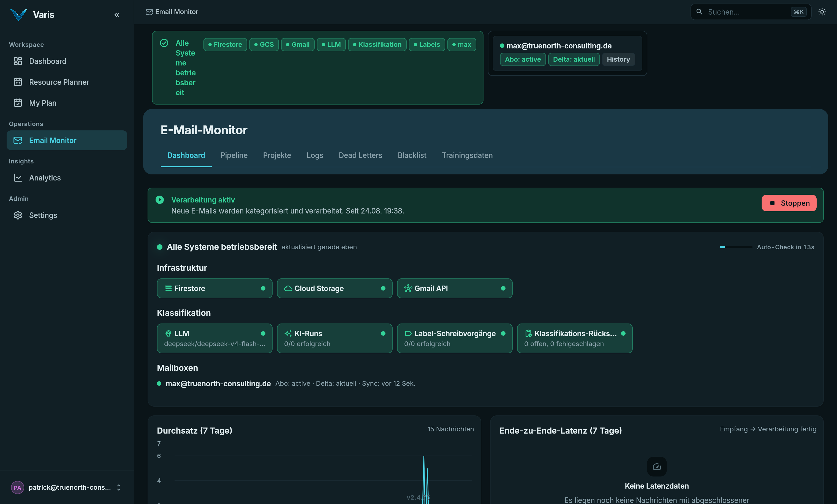Viewport: 837px width, 504px height.
Task: Click the Cloud Storage cloud icon
Action: [288, 288]
